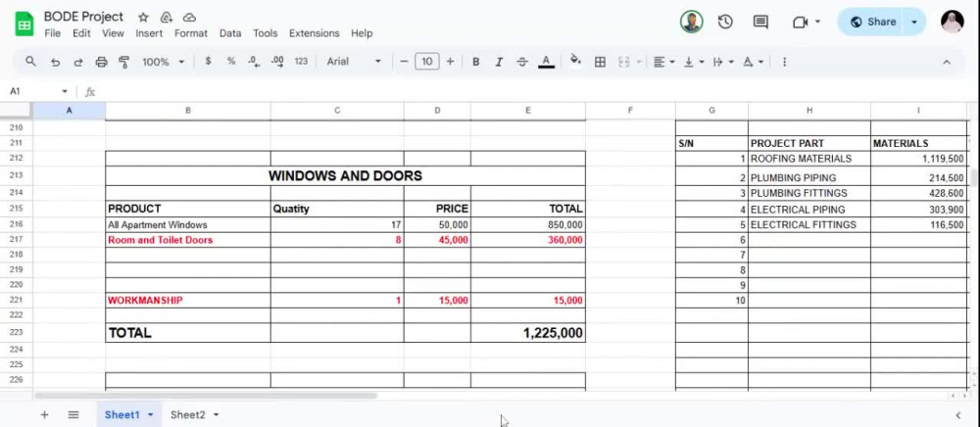The image size is (980, 427).
Task: Toggle italic formatting
Action: click(499, 61)
